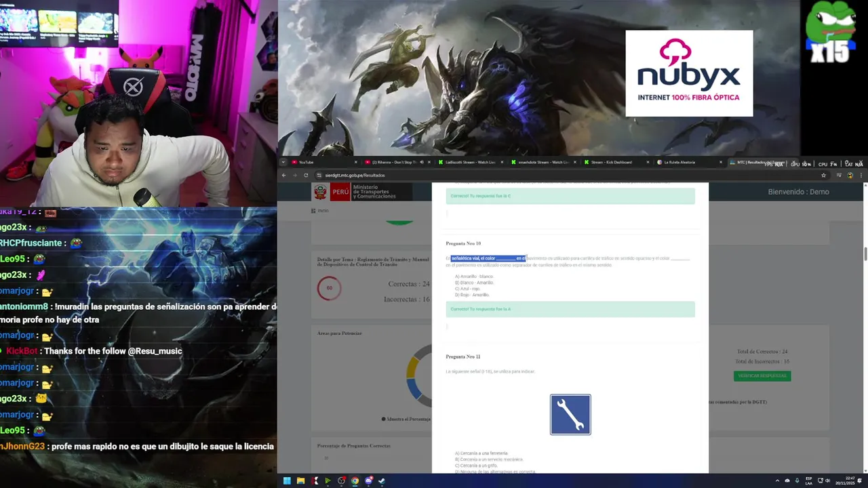
Task: Click the page vertical scrollbar thumb
Action: pyautogui.click(x=865, y=253)
